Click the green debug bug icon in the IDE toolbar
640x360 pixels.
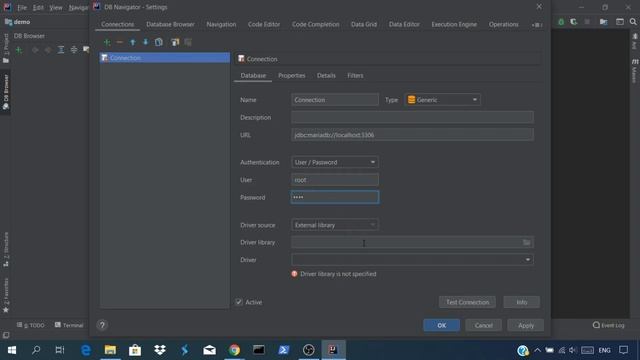coord(561,22)
